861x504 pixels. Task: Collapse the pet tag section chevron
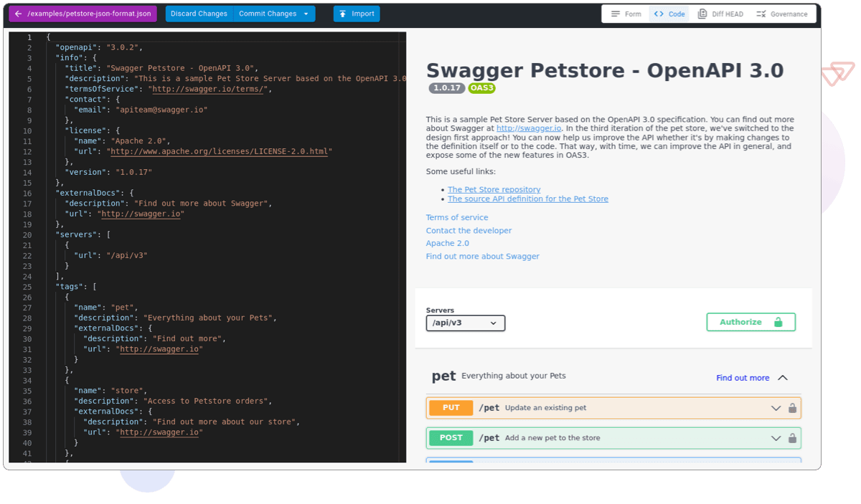point(783,378)
